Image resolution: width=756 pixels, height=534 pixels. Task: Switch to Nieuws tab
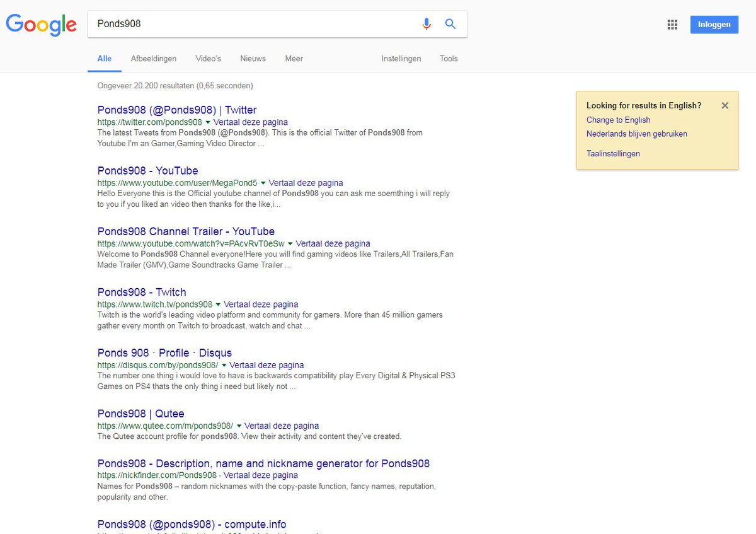click(x=253, y=59)
